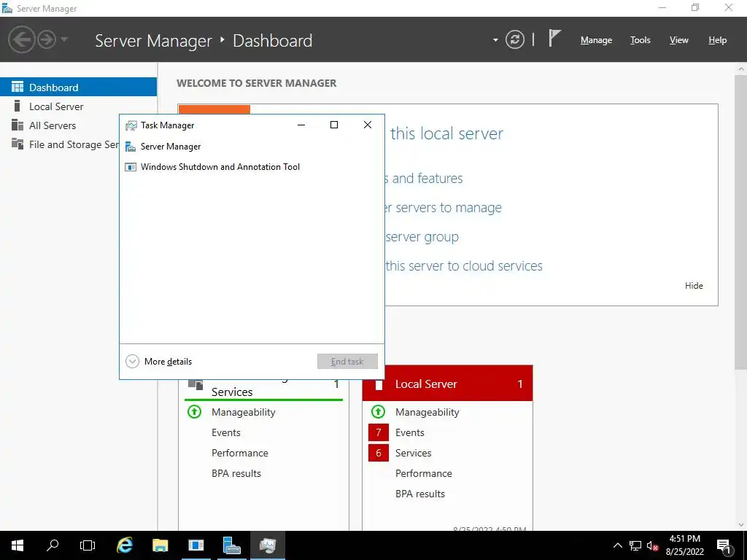The width and height of the screenshot is (747, 560).
Task: Open BPA results in the File and Storage Services tile
Action: (x=236, y=473)
